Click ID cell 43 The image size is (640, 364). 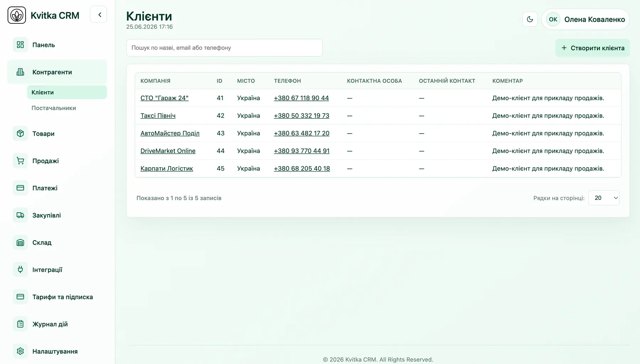tap(220, 133)
